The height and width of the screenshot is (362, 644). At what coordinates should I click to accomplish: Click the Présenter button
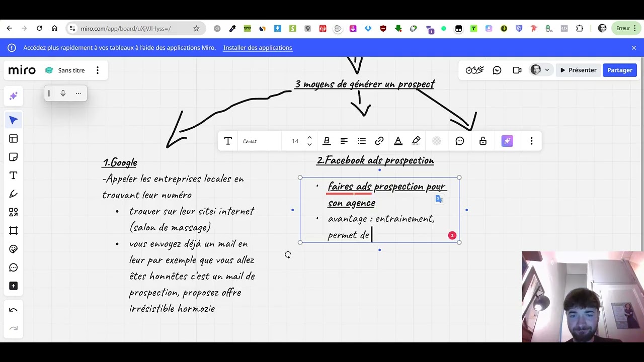pyautogui.click(x=578, y=70)
